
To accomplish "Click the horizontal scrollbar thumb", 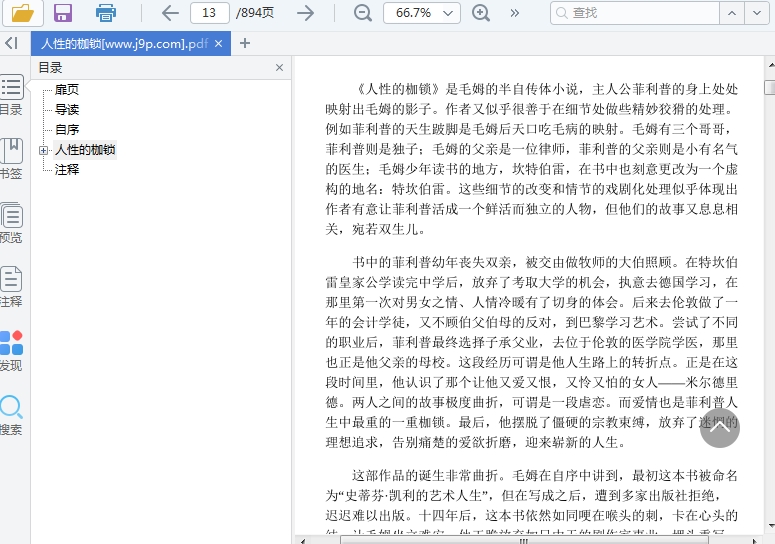I will pyautogui.click(x=524, y=541).
